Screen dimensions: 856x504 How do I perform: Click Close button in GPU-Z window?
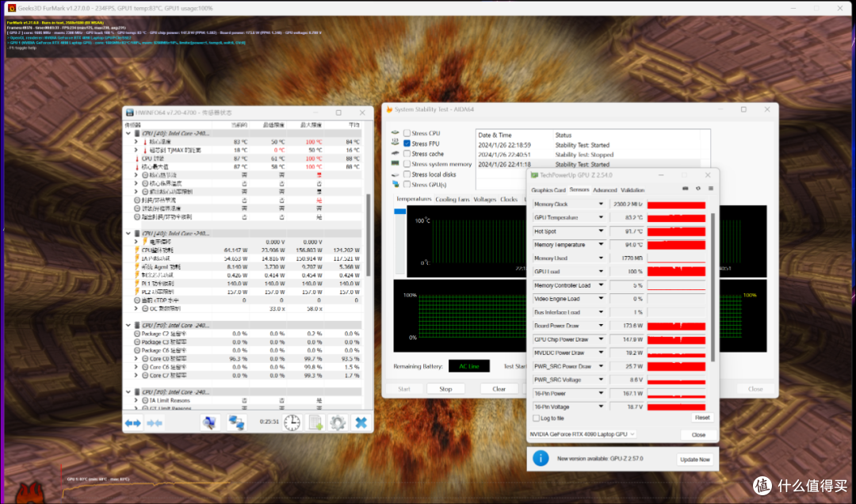698,434
